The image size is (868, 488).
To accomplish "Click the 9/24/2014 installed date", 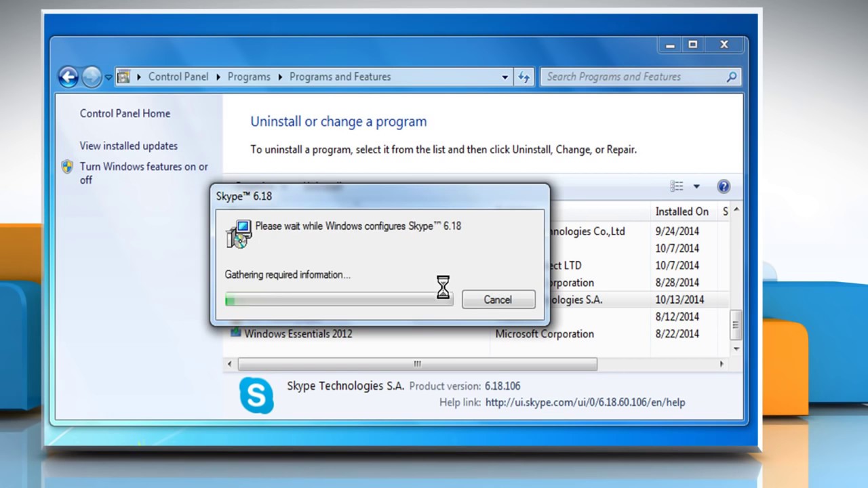I will click(x=677, y=231).
